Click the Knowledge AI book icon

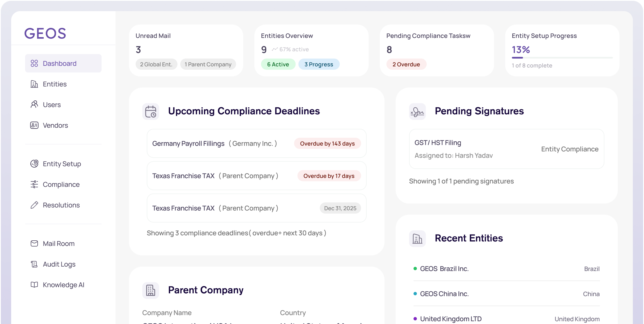pyautogui.click(x=34, y=285)
